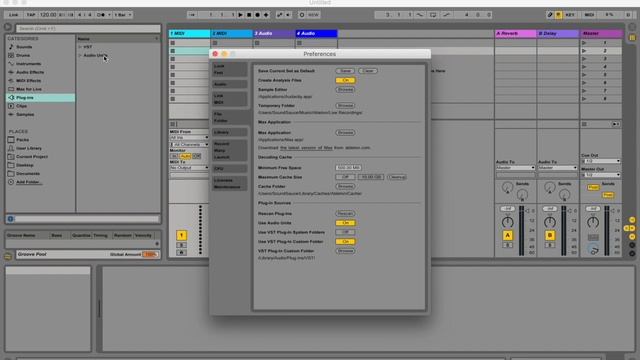Open Link MIDI preferences tab
Image resolution: width=640 pixels, height=360 pixels.
tap(229, 99)
